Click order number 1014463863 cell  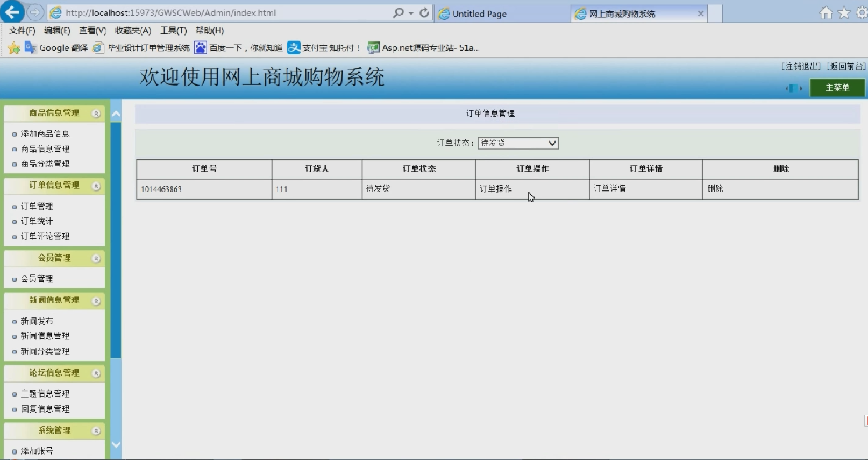pos(204,189)
